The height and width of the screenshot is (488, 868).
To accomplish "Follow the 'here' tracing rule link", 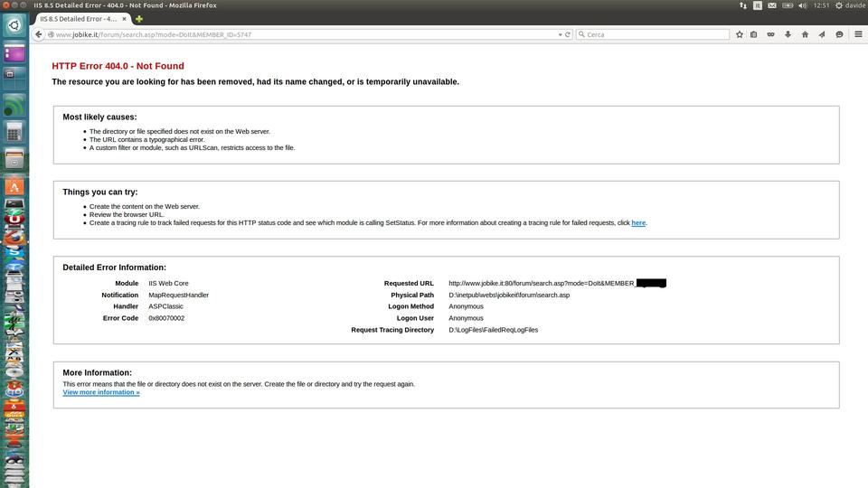I will click(638, 223).
